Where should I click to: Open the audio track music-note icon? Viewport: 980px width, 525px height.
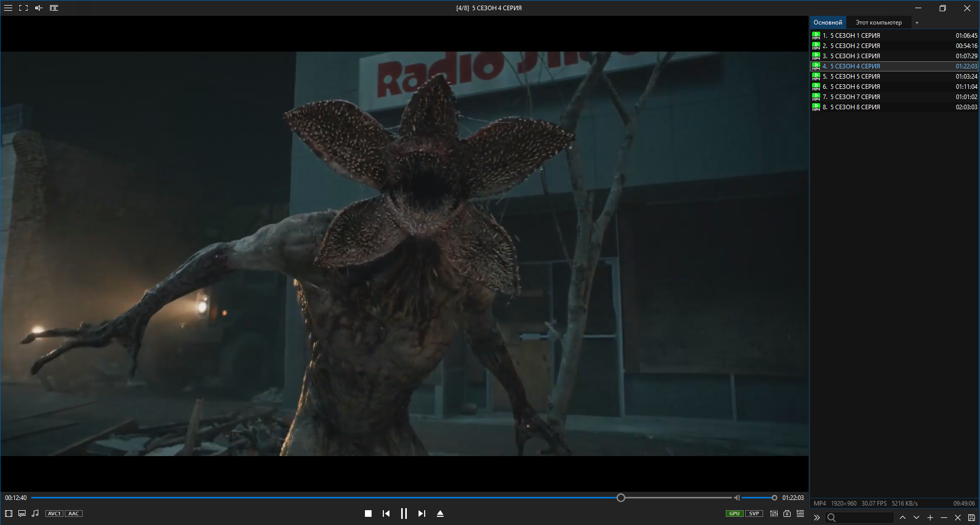coord(35,513)
